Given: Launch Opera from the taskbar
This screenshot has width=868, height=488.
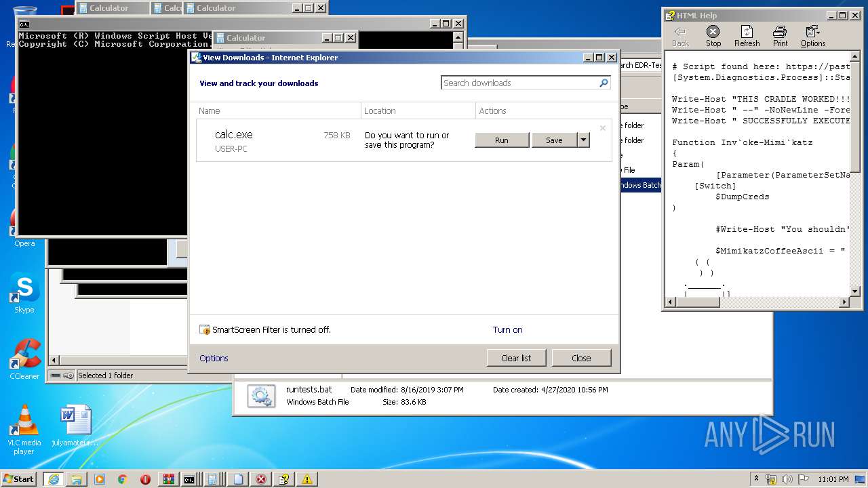Looking at the screenshot, I should pos(145,479).
